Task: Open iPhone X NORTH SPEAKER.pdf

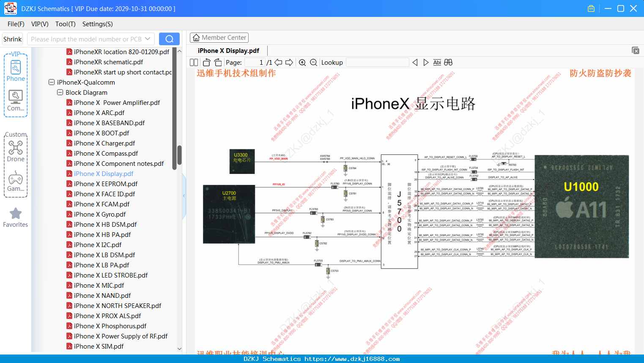Action: [x=118, y=305]
